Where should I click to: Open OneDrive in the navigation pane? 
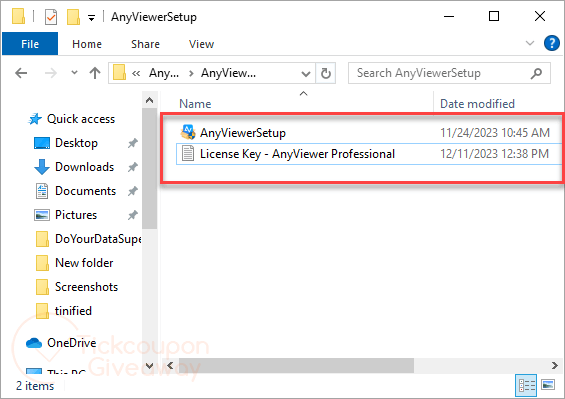pos(71,343)
